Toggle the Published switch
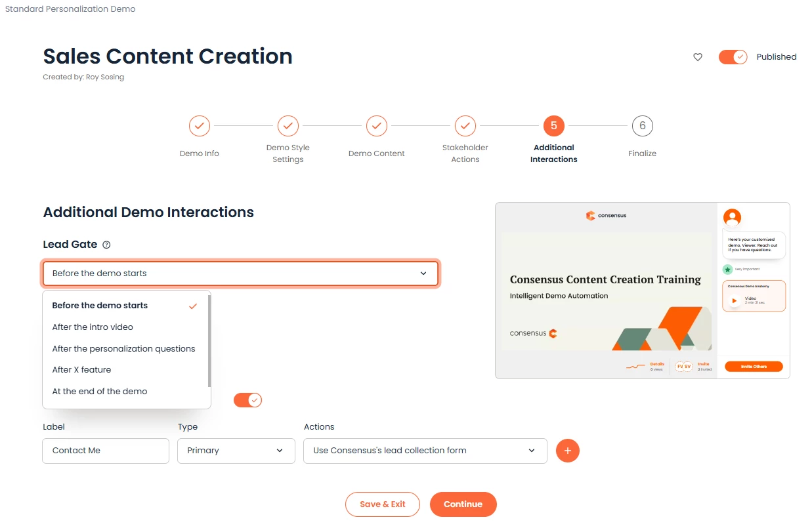The image size is (812, 530). click(733, 57)
